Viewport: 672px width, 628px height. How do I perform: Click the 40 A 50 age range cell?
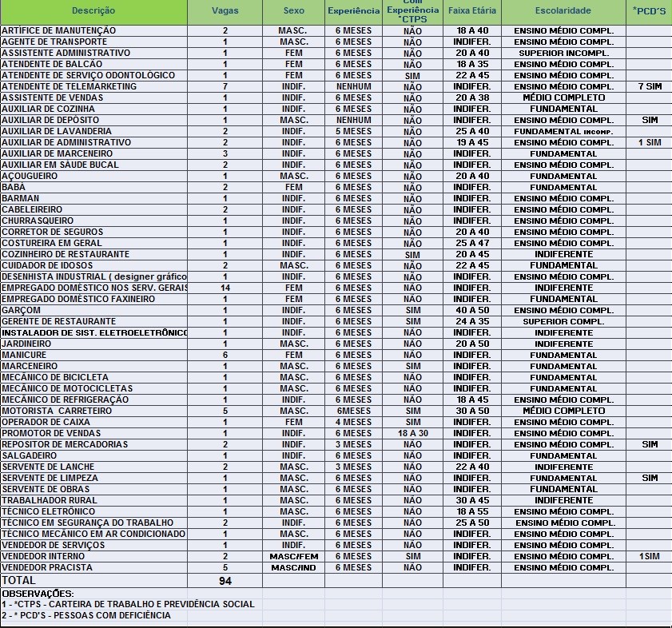471,310
